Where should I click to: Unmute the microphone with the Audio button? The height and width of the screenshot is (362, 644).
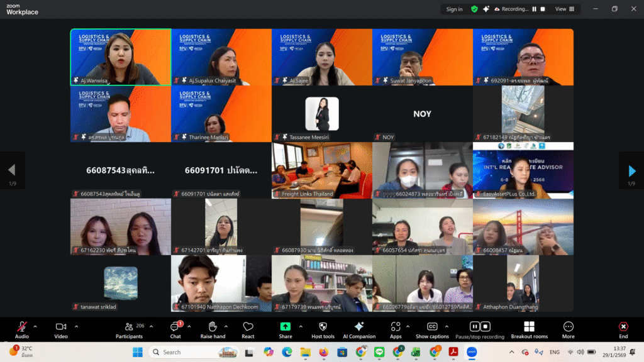[22, 327]
